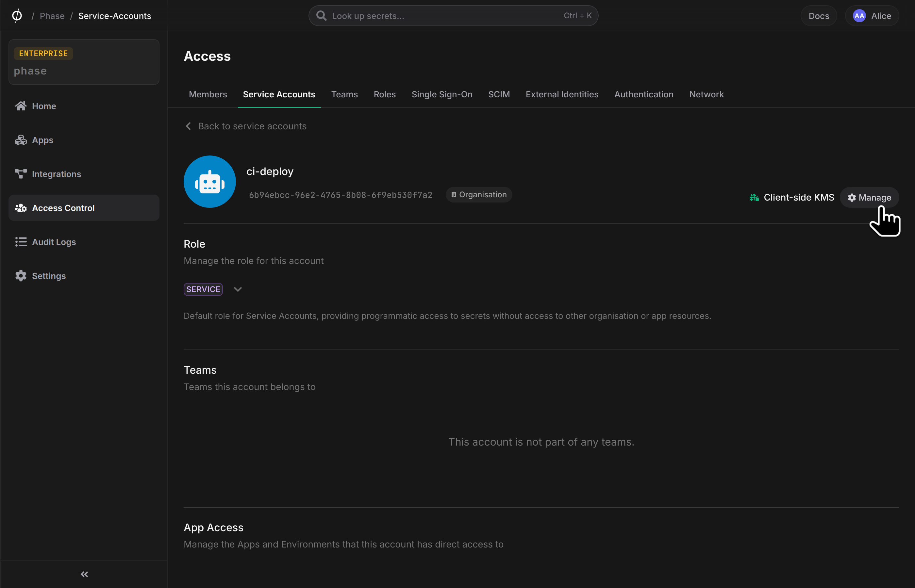Click the SERVICE role badge
Viewport: 915px width, 588px height.
(x=203, y=289)
